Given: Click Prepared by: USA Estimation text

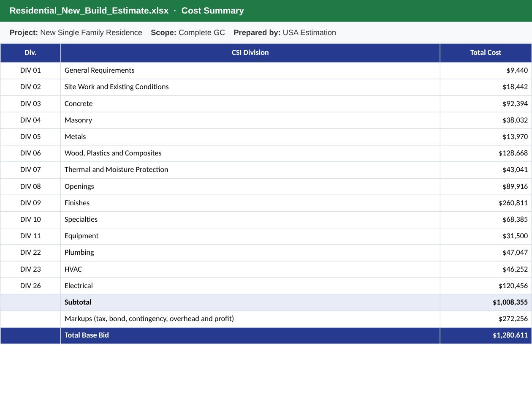Looking at the screenshot, I should tap(285, 33).
